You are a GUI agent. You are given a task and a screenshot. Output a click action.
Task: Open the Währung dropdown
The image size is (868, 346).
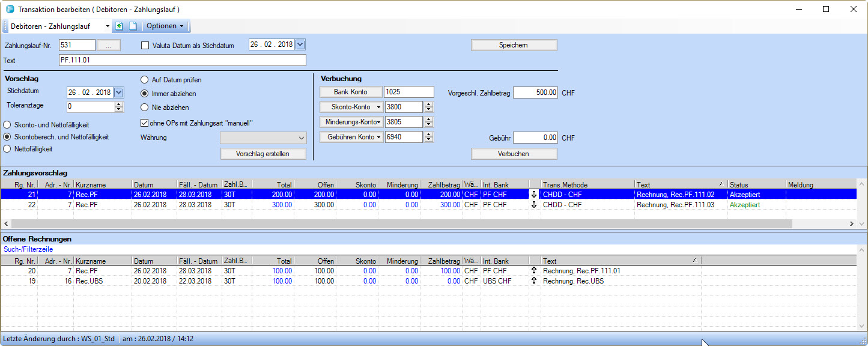(302, 138)
